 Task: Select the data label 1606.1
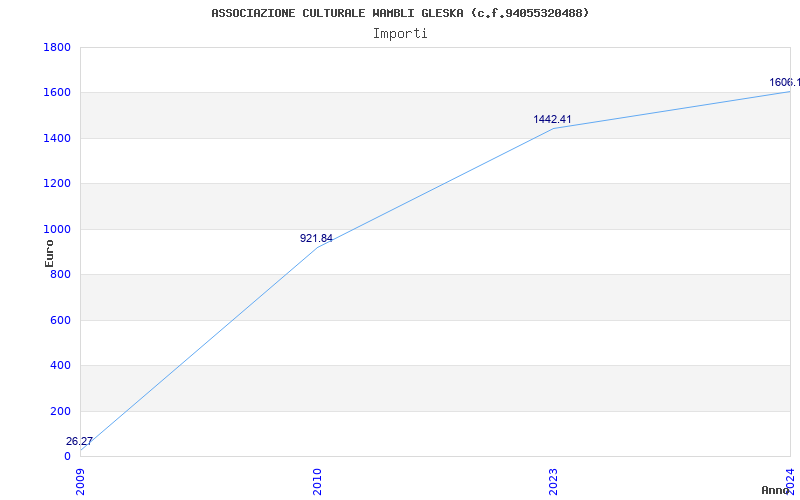tap(785, 82)
